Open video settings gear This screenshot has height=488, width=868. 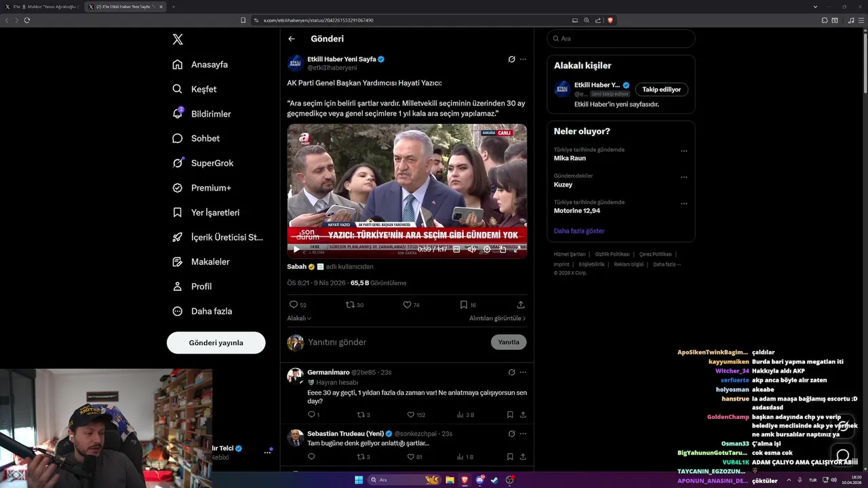[x=487, y=249]
